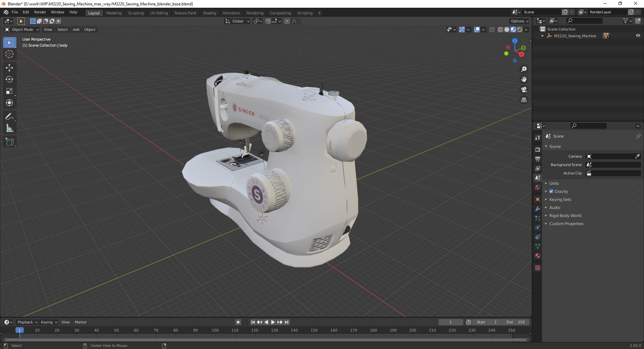Expand the Units panel
The height and width of the screenshot is (349, 644).
pos(554,183)
